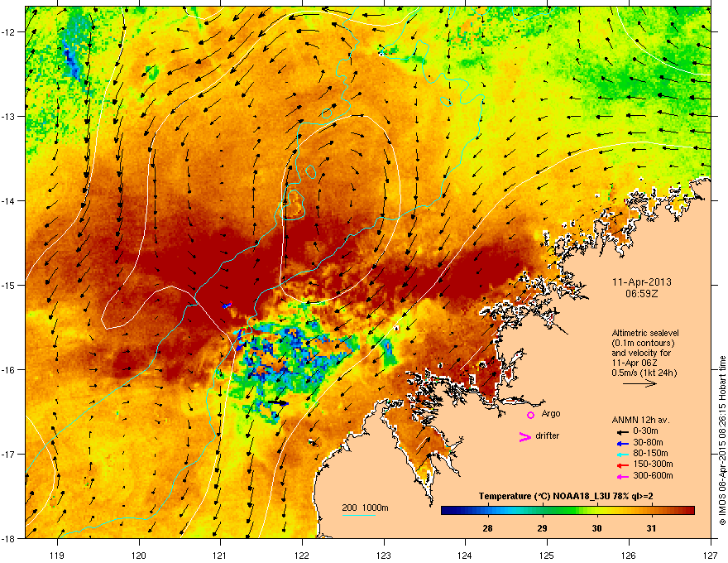Click the black 0-30m legend arrow

tap(623, 432)
